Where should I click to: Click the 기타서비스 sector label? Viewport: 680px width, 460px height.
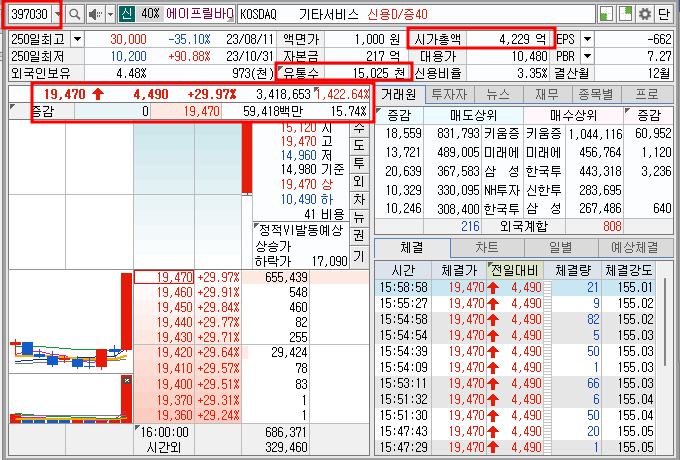click(329, 14)
